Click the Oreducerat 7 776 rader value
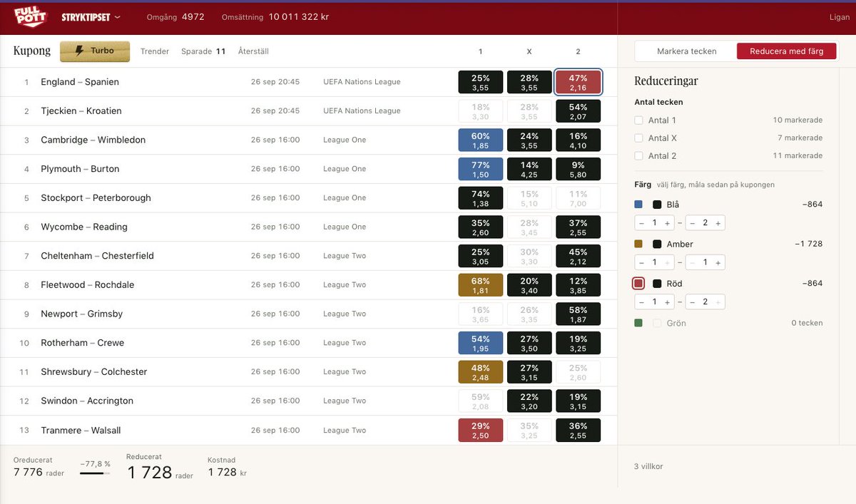The height and width of the screenshot is (504, 856). (39, 473)
